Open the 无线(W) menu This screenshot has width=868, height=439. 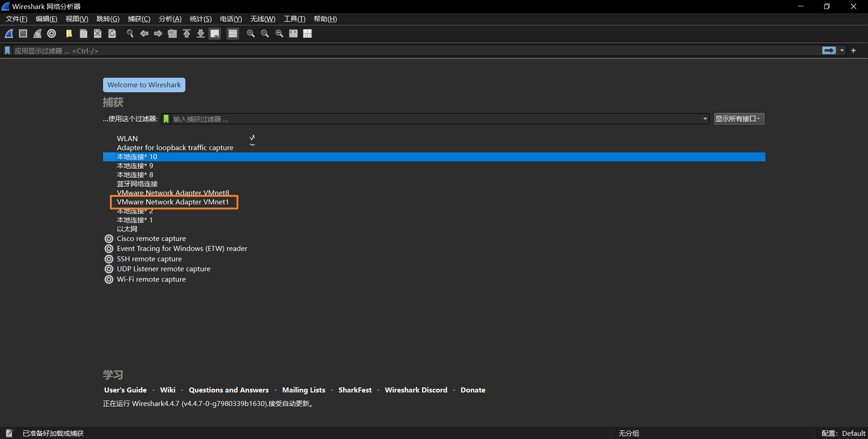coord(263,19)
